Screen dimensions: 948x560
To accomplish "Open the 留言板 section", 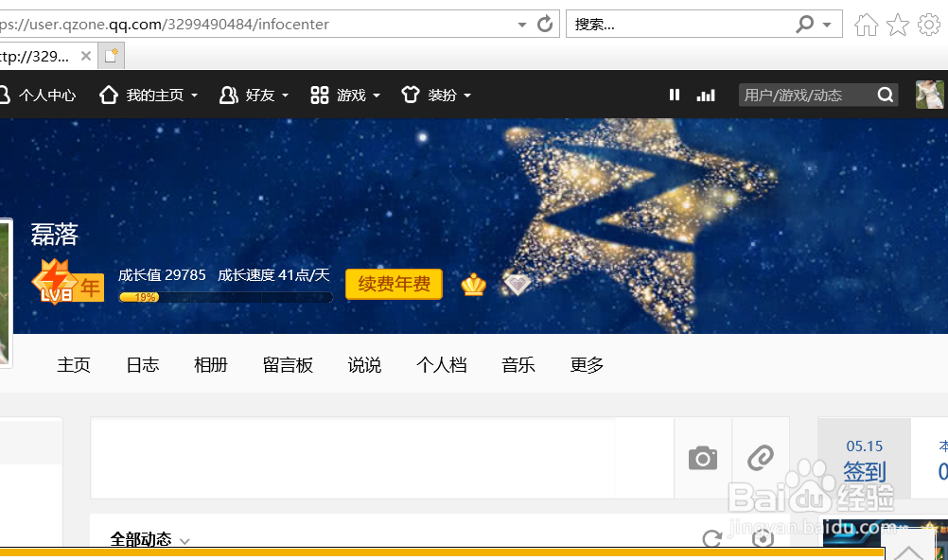I will (288, 364).
